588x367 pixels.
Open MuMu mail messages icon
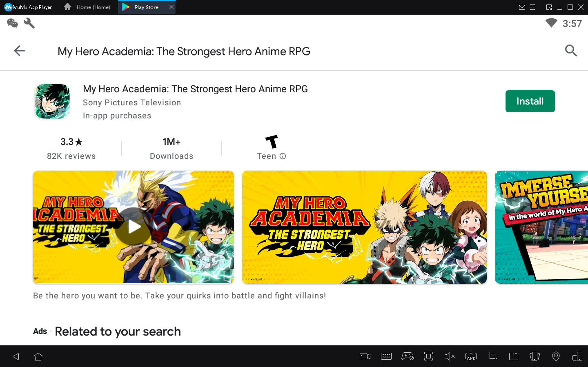point(522,7)
